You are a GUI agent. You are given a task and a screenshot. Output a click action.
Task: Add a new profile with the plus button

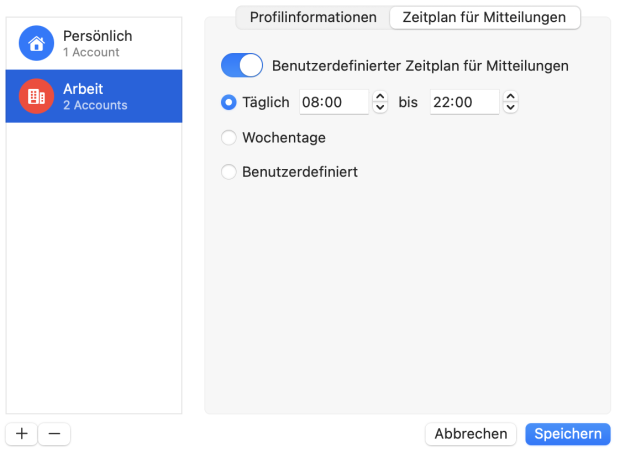pos(22,434)
